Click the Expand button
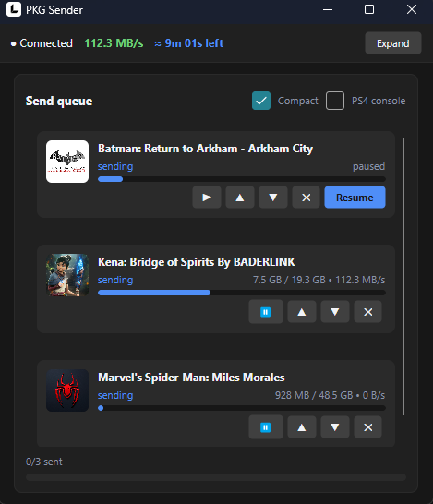433x504 pixels. click(392, 43)
